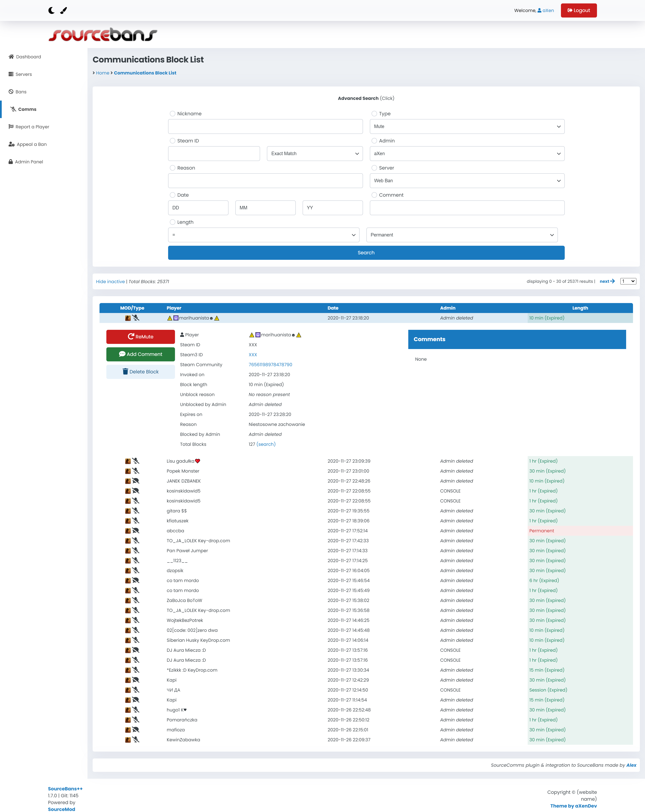Open Servers via the sidebar icon
The height and width of the screenshot is (812, 645).
11,74
